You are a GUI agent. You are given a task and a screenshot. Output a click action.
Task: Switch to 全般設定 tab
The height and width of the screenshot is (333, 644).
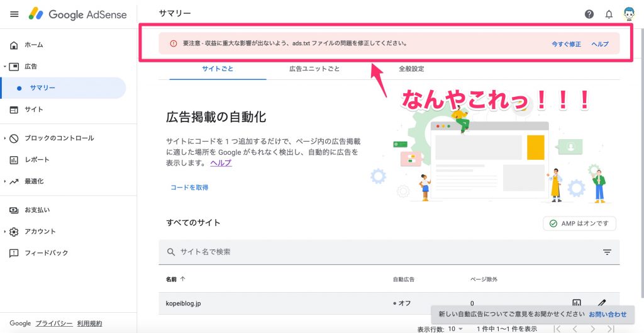(411, 69)
